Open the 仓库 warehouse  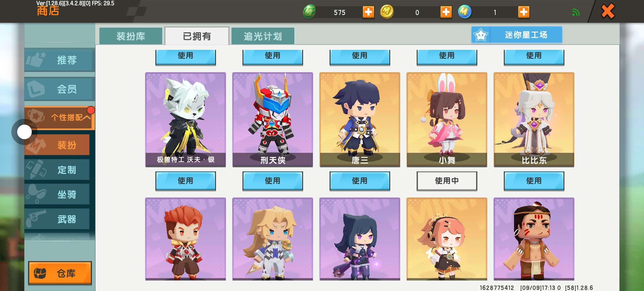click(60, 273)
